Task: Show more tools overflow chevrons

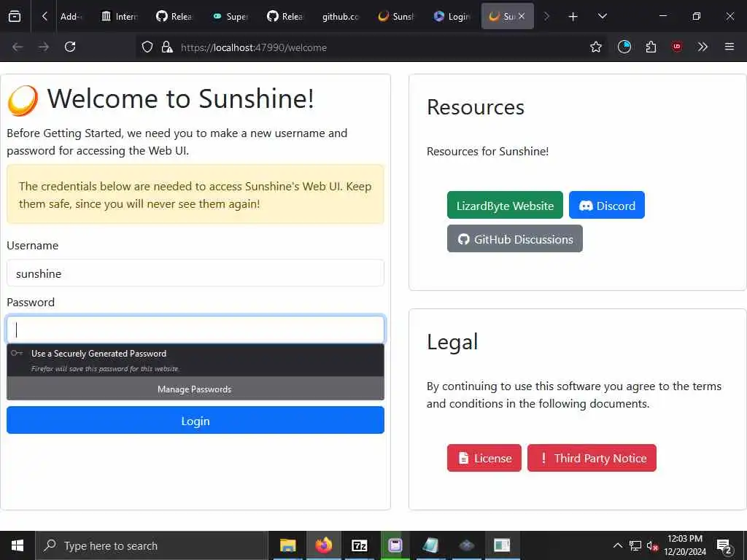Action: [703, 47]
